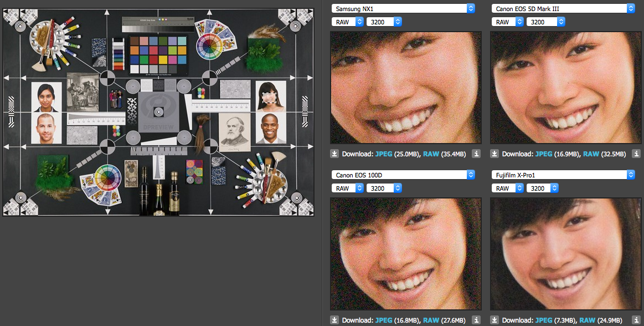
Task: Change RAW format for Samsung NX1
Action: tap(347, 22)
